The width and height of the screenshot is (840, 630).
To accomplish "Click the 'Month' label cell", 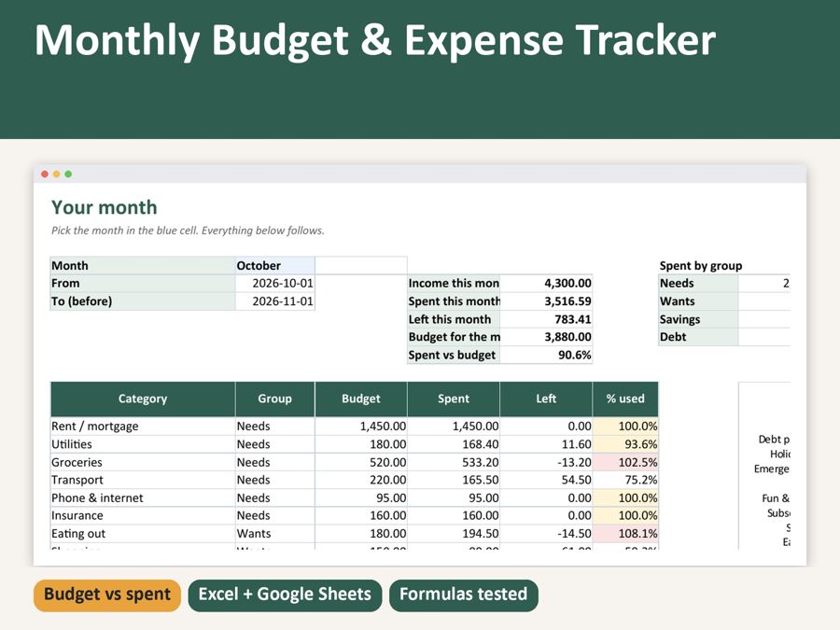I will (x=143, y=266).
